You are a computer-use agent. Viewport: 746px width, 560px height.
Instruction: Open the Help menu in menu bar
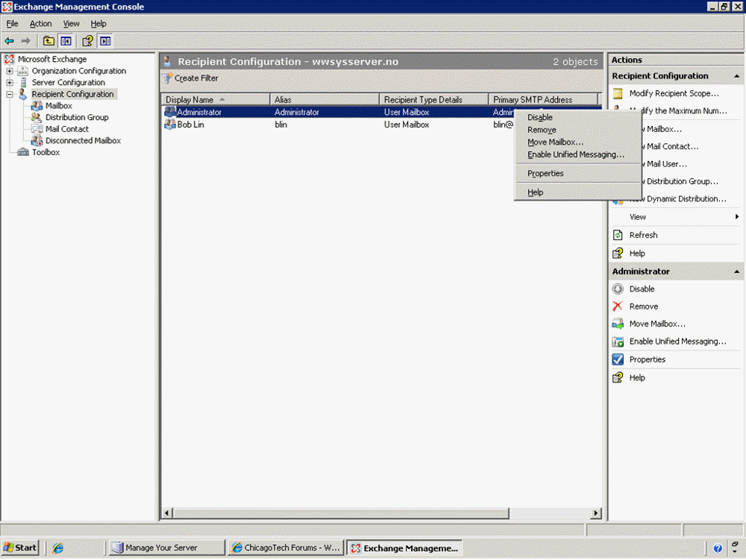point(98,23)
